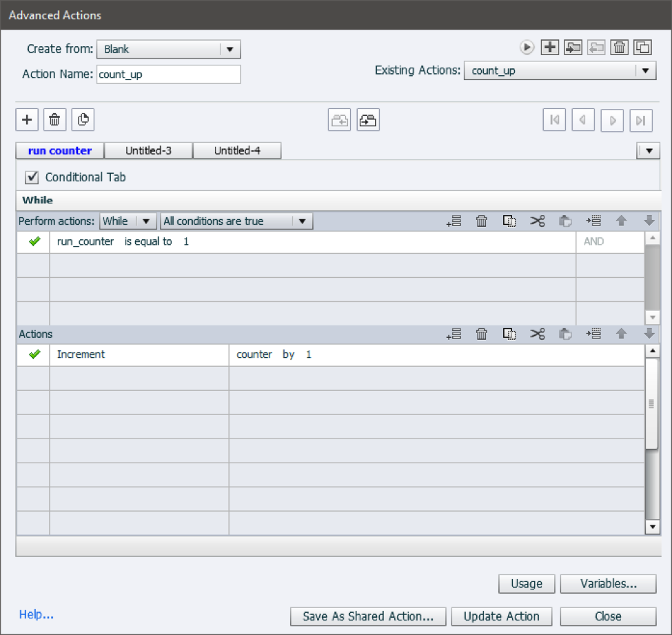
Task: Delete the count_up action
Action: pyautogui.click(x=620, y=47)
